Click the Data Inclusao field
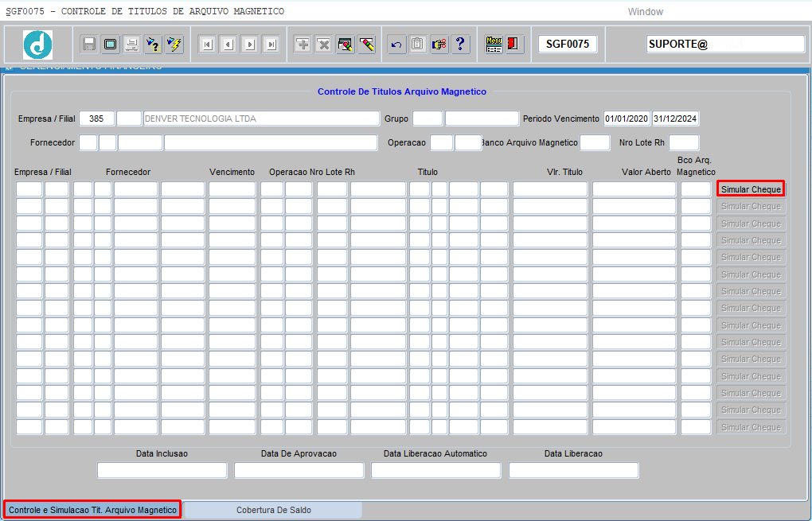Viewport: 812px width, 521px height. [x=162, y=470]
